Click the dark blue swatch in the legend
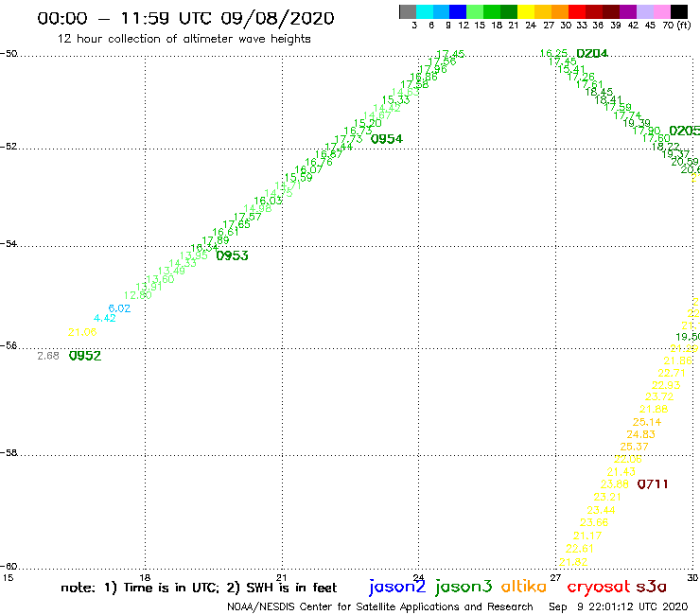This screenshot has height=615, width=700. tap(458, 11)
